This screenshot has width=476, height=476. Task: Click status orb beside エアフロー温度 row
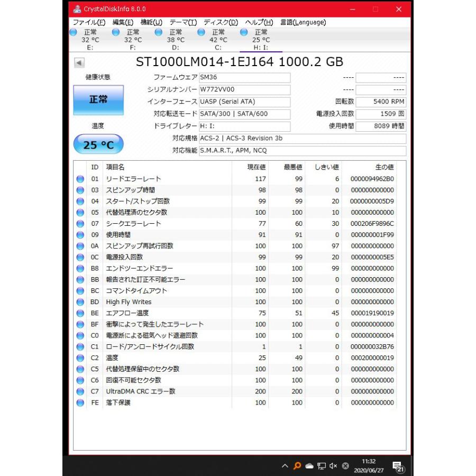80,313
